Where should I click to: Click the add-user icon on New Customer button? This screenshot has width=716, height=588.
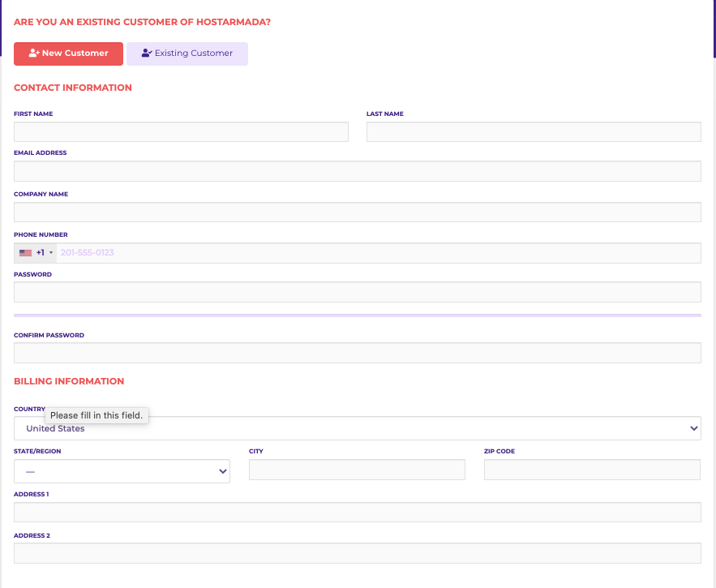34,53
